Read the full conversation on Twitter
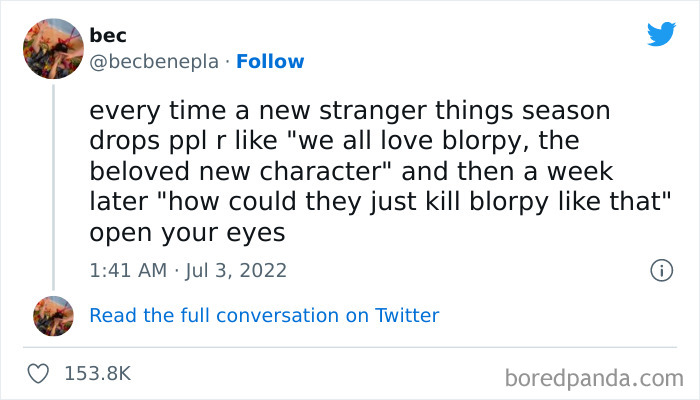Image resolution: width=700 pixels, height=400 pixels. 264,315
